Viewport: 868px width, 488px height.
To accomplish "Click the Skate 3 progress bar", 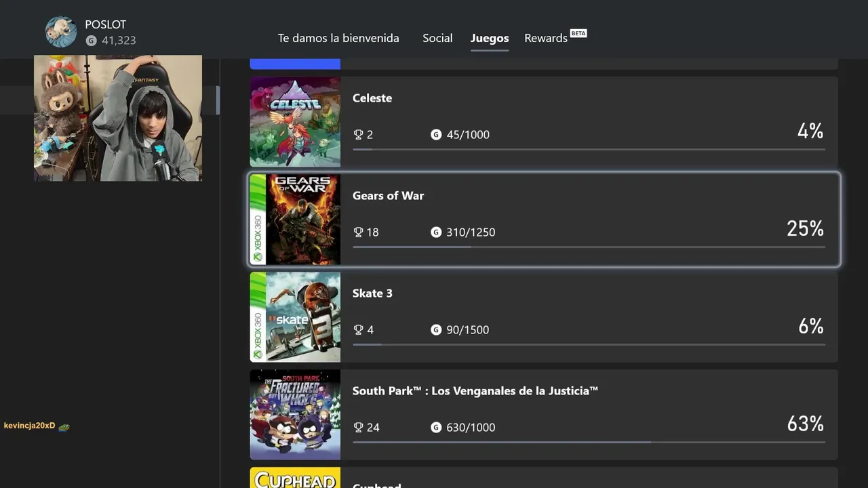I will 589,344.
